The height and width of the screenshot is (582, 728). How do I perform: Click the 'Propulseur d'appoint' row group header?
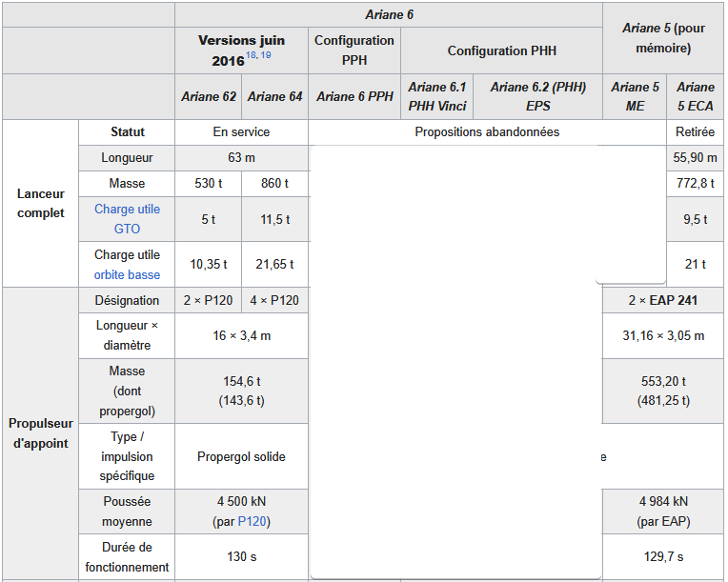point(41,433)
